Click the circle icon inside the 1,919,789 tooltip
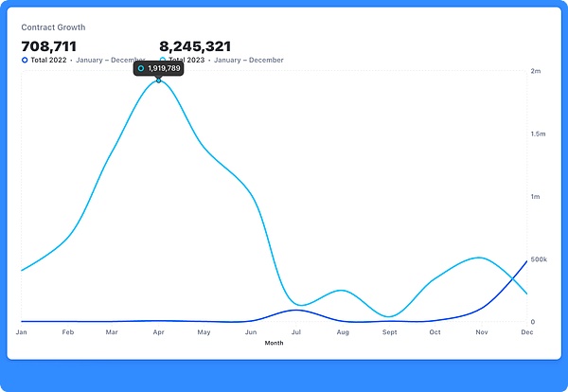The image size is (568, 392). click(x=141, y=68)
